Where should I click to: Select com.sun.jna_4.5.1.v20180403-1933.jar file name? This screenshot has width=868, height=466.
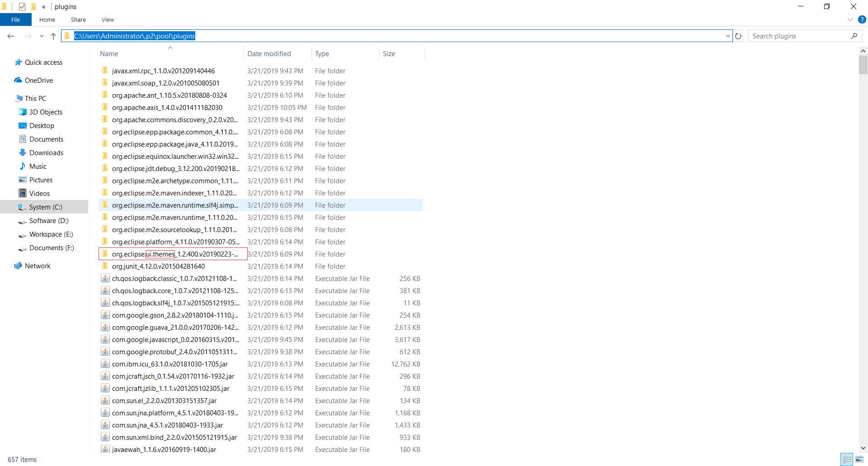(167, 425)
